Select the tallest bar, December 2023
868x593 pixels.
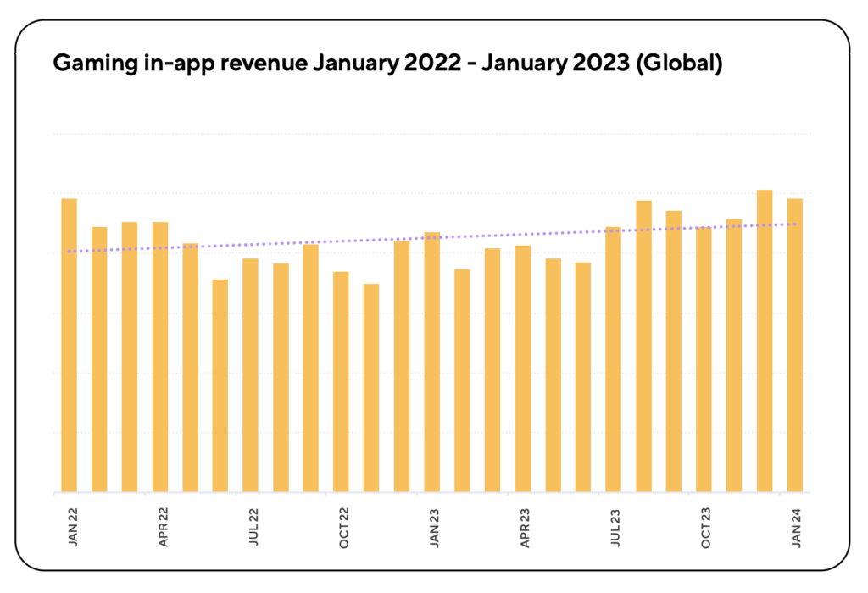765,339
